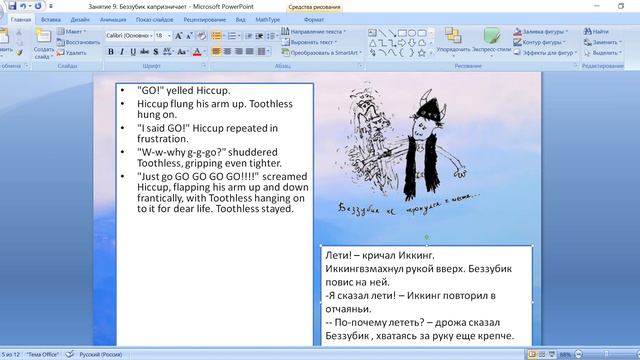Open Экспресс-стили quick styles
Viewport: 640px width, 360px height.
[492, 41]
